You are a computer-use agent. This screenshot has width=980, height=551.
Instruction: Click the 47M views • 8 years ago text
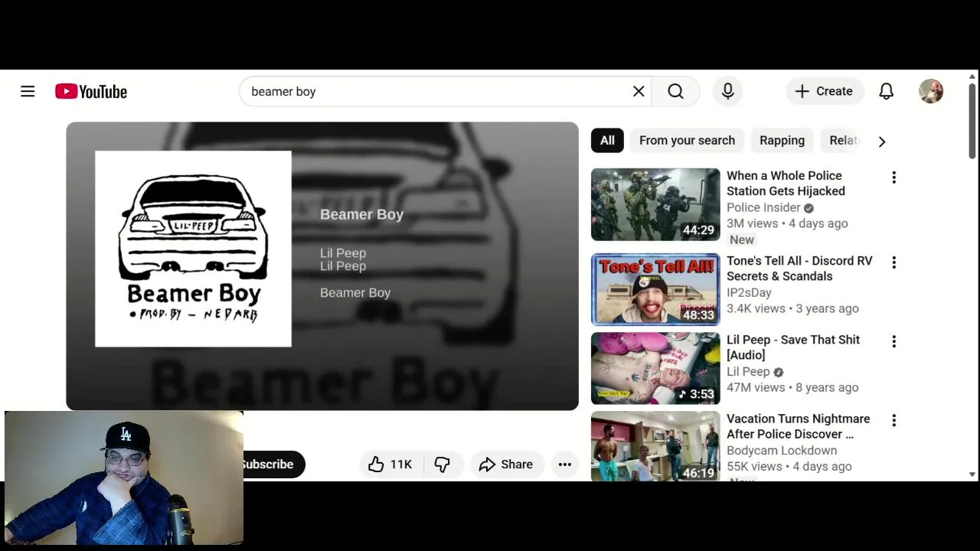point(792,387)
